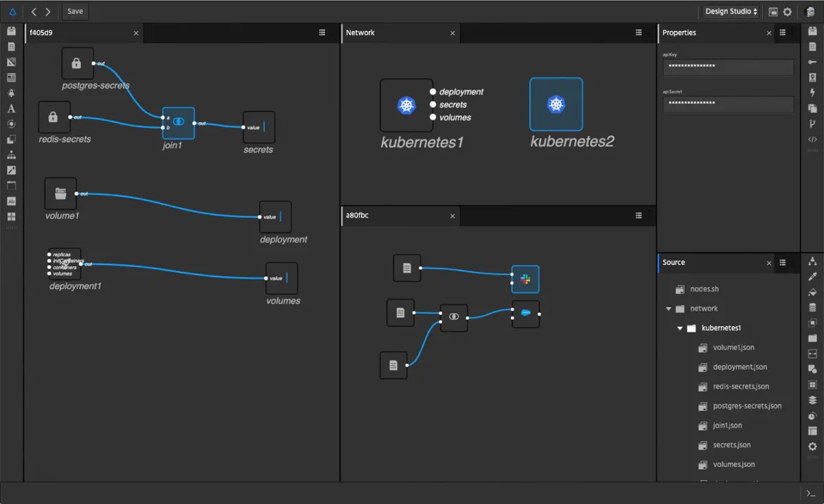Click the rocket icon in left sidebar

point(11,93)
